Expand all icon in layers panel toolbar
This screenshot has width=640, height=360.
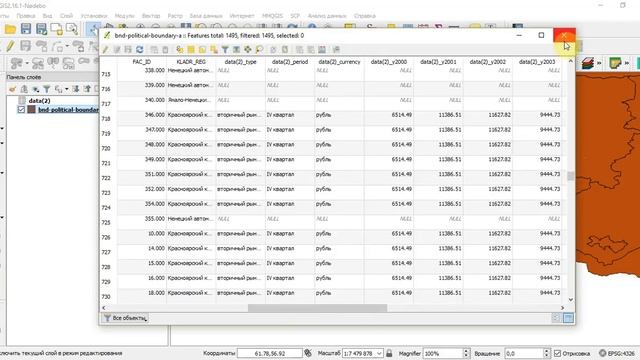(x=76, y=89)
